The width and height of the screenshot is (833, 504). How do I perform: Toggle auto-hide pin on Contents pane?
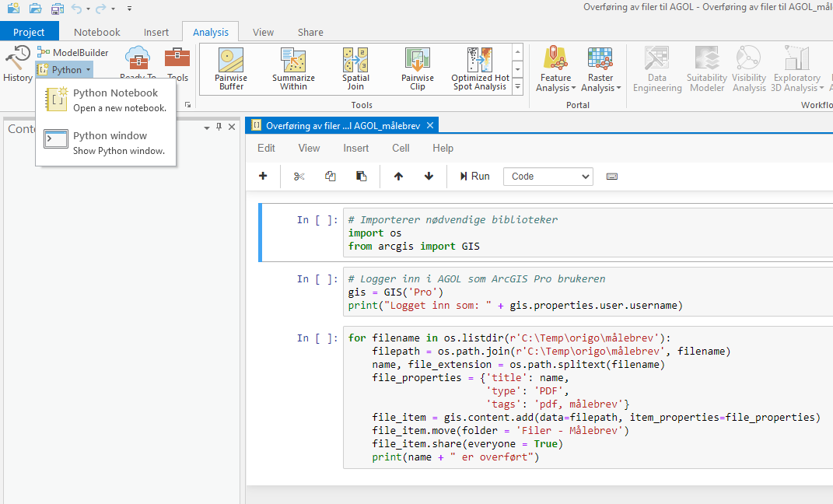coord(219,127)
